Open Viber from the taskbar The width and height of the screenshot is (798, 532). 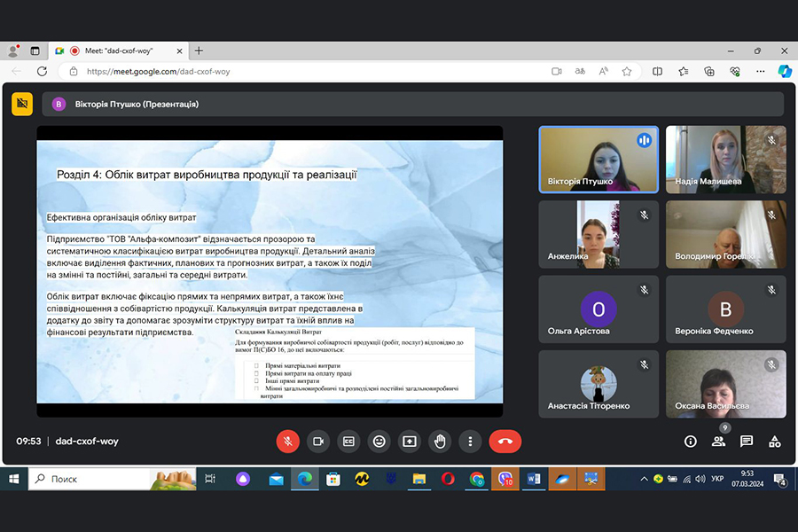pos(505,479)
